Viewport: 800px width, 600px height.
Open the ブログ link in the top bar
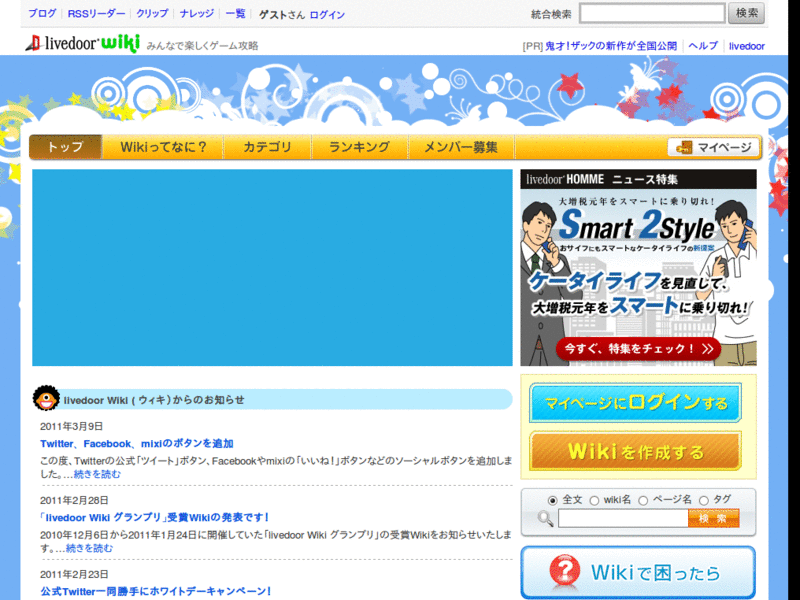click(x=42, y=14)
